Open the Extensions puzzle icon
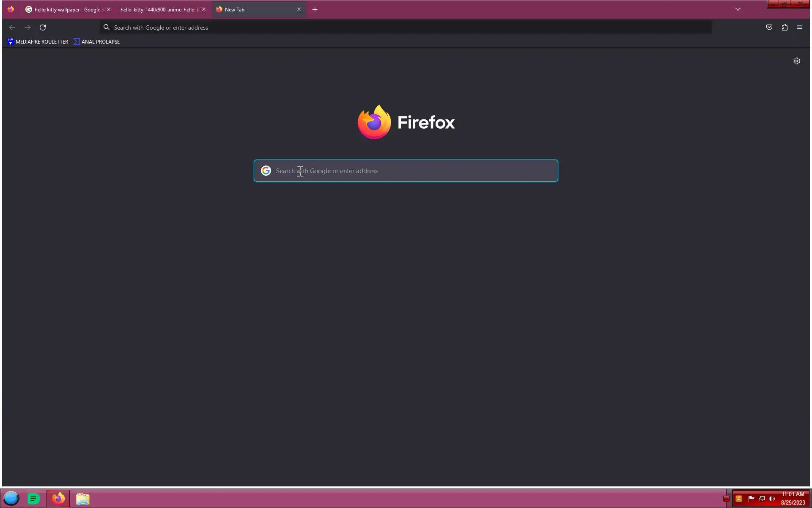 click(785, 28)
